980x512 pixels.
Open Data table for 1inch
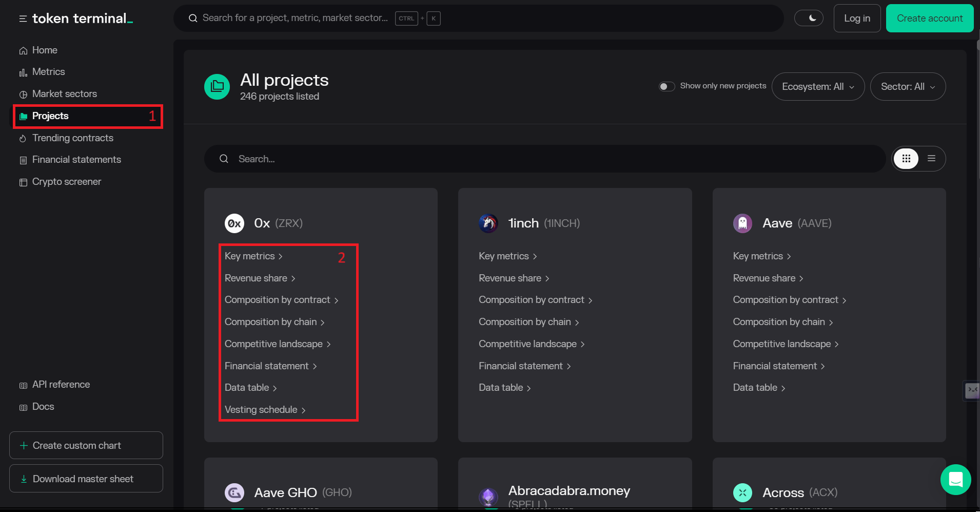tap(505, 388)
